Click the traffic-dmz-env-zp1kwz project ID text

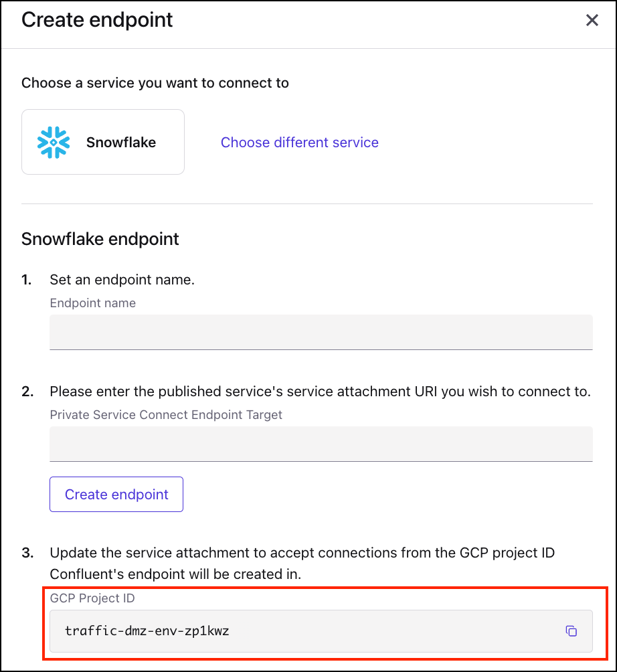[x=147, y=631]
